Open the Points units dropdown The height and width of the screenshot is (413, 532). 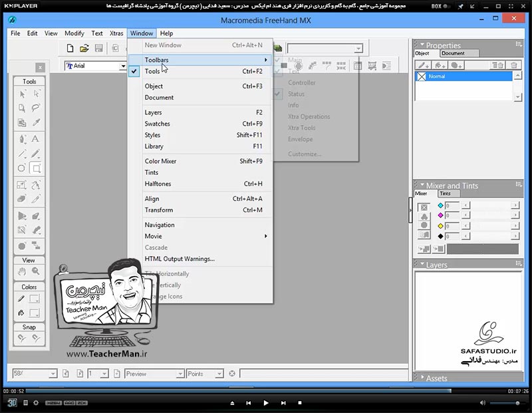coord(219,374)
